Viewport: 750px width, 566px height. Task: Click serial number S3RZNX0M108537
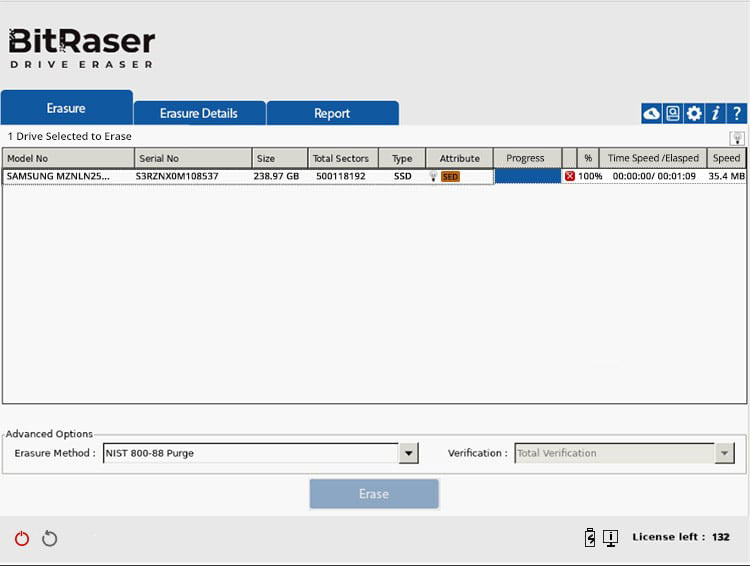click(177, 176)
